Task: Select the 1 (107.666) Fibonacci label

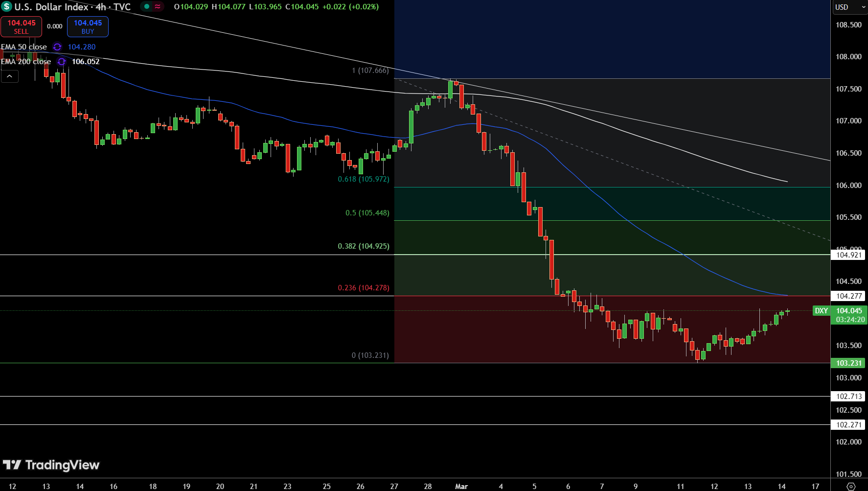Action: pyautogui.click(x=370, y=70)
